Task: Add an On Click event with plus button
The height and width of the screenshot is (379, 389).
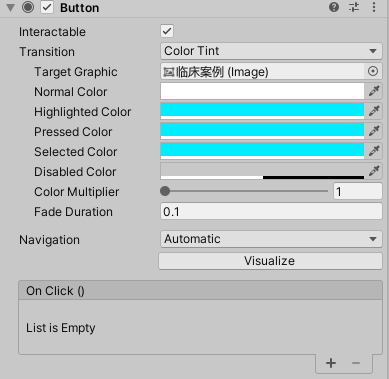Action: click(331, 363)
